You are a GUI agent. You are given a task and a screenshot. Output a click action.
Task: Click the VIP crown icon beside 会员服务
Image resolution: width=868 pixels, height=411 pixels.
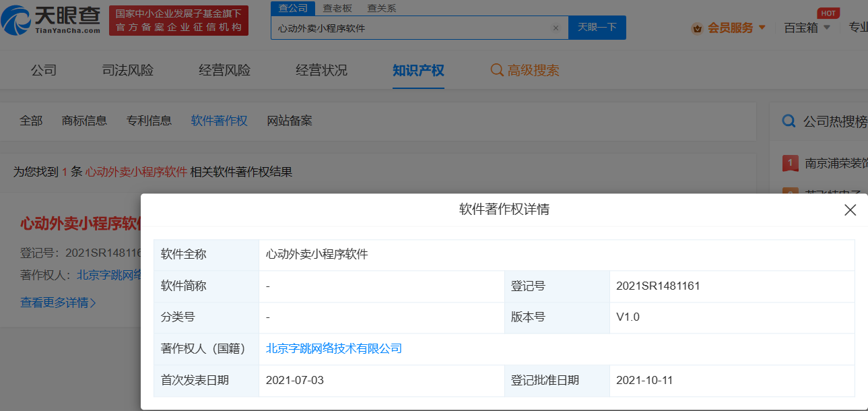point(697,28)
